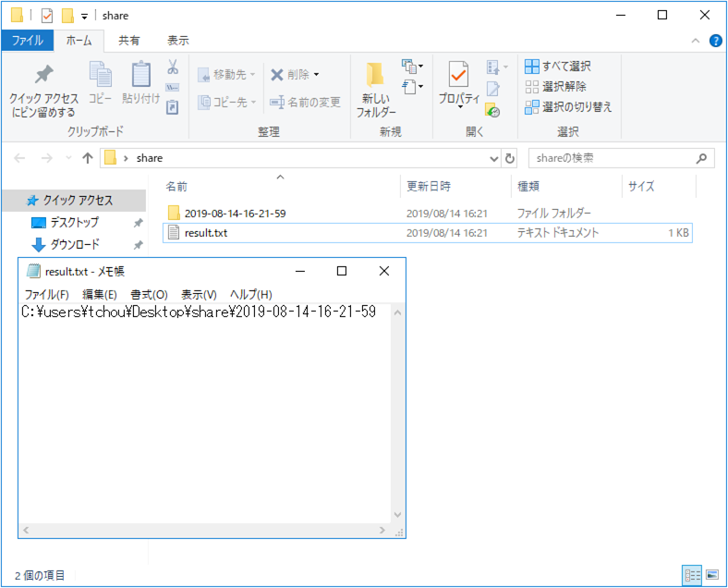Click the Forward navigation arrow
Screen dimensions: 728x588
pyautogui.click(x=46, y=158)
